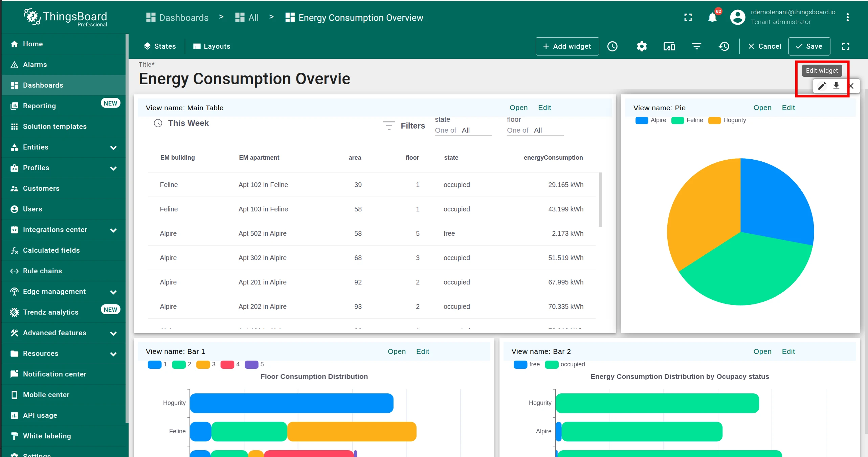
Task: Open entity aliases icon in toolbar
Action: point(669,46)
